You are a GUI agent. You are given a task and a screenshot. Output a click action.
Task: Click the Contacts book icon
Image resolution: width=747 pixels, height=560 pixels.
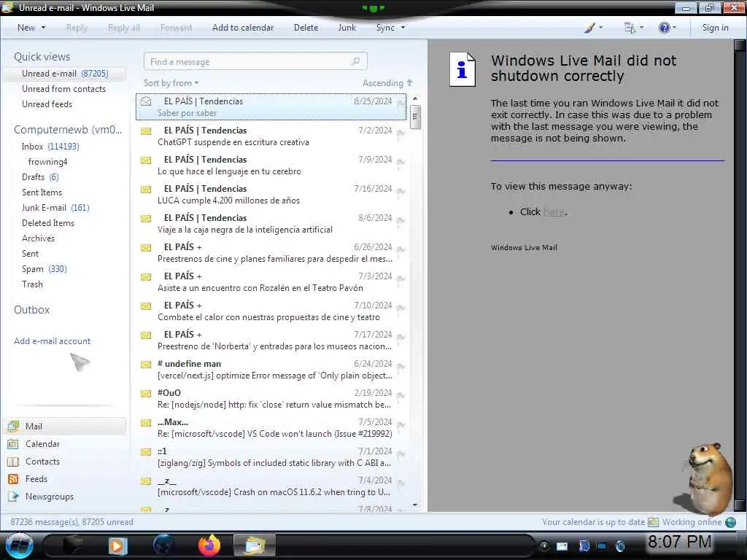pyautogui.click(x=13, y=462)
